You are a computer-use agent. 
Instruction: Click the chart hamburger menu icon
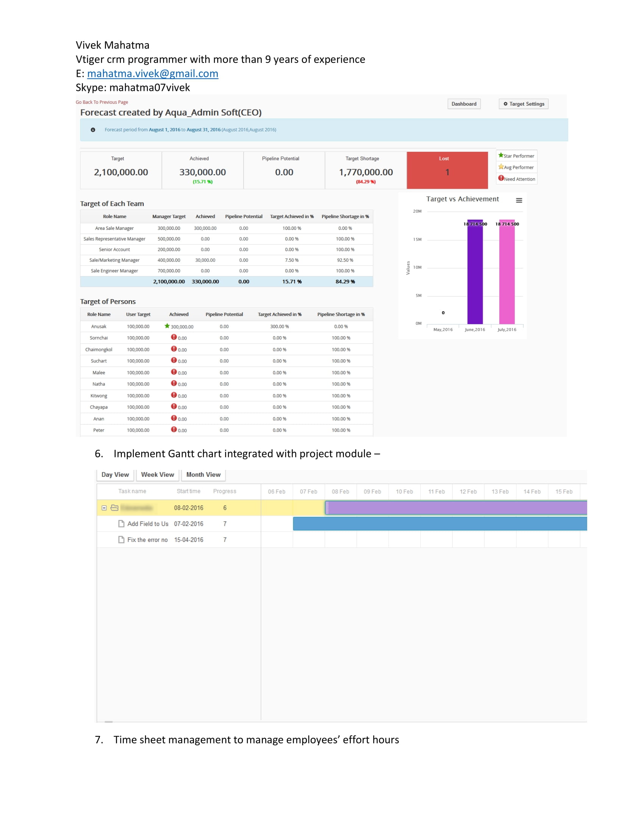click(x=519, y=201)
